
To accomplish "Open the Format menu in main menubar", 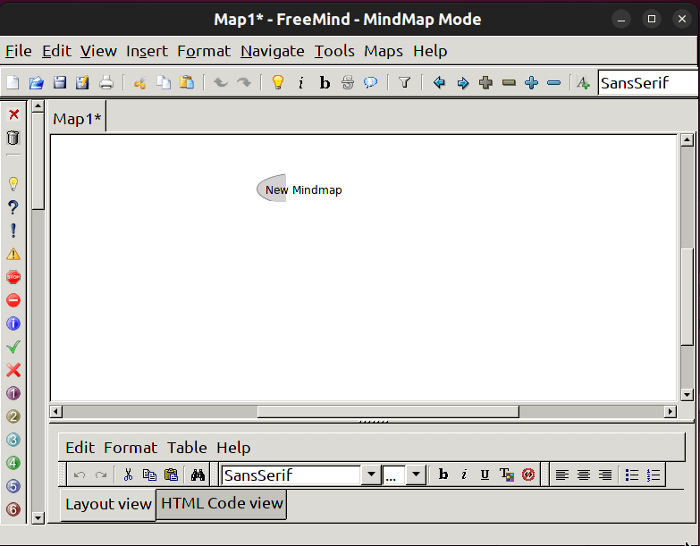I will [x=204, y=51].
